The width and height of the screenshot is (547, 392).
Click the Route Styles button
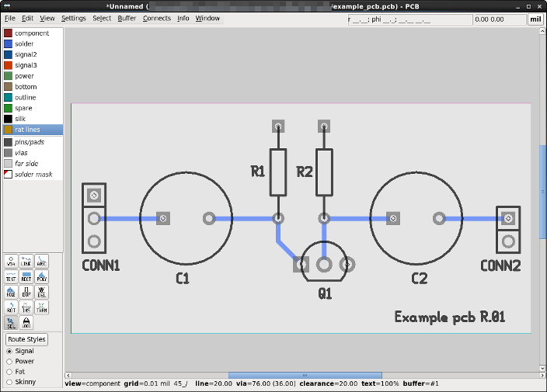pyautogui.click(x=26, y=339)
